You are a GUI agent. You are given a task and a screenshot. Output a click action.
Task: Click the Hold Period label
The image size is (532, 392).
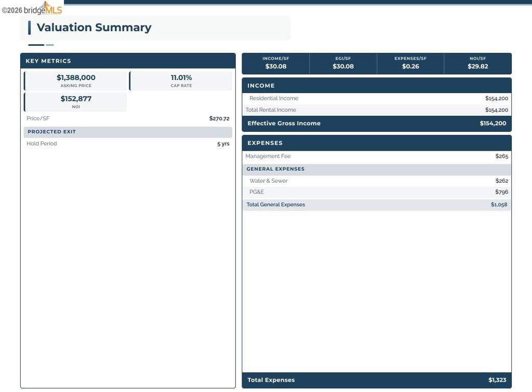[42, 143]
